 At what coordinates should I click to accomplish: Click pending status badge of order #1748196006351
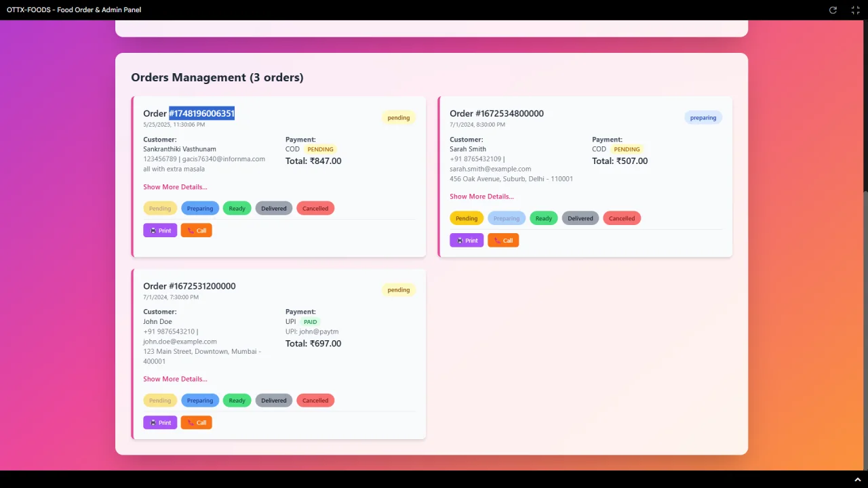click(399, 118)
